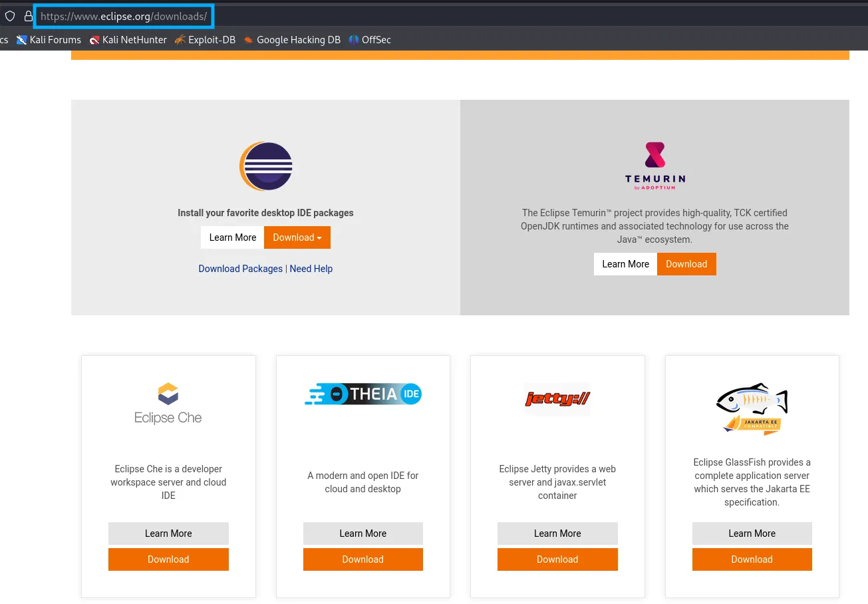This screenshot has width=868, height=604.
Task: Click the Eclipse Che description text
Action: pos(168,482)
